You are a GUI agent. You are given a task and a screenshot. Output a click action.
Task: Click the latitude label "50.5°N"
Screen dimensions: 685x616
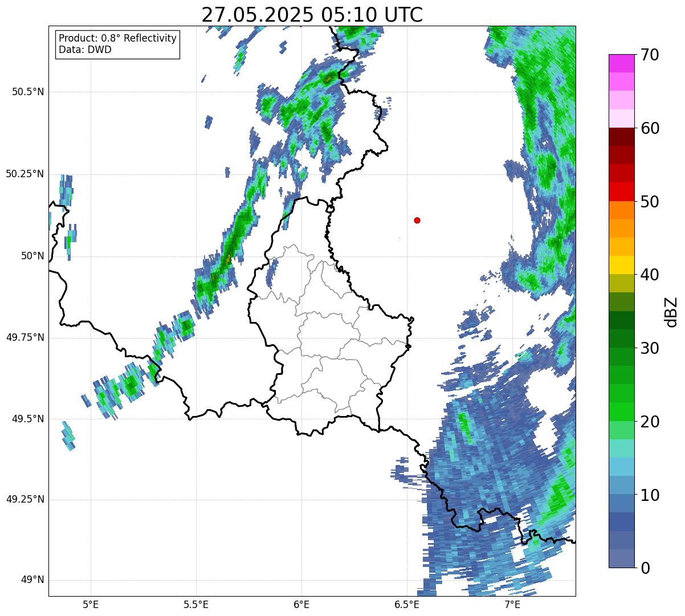pyautogui.click(x=28, y=92)
